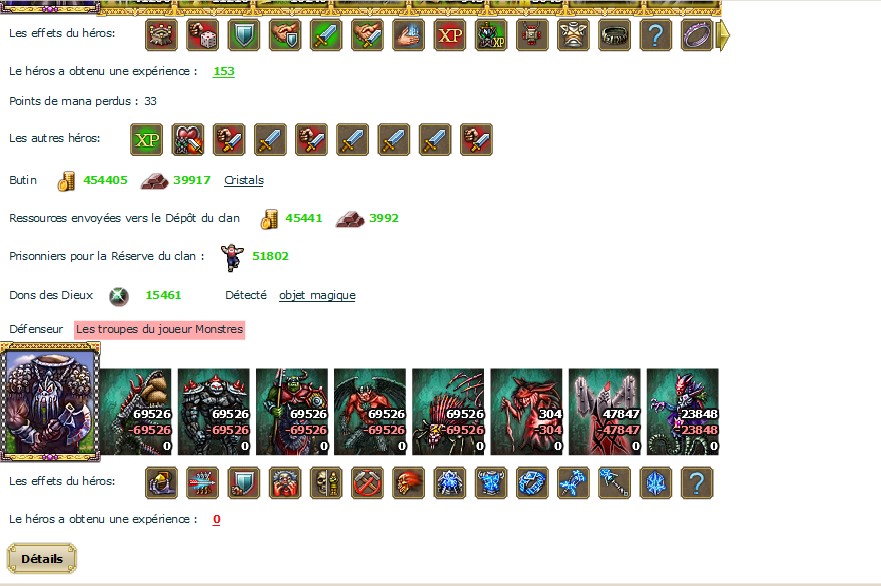Open the Cristals link
881x586 pixels.
pos(244,180)
